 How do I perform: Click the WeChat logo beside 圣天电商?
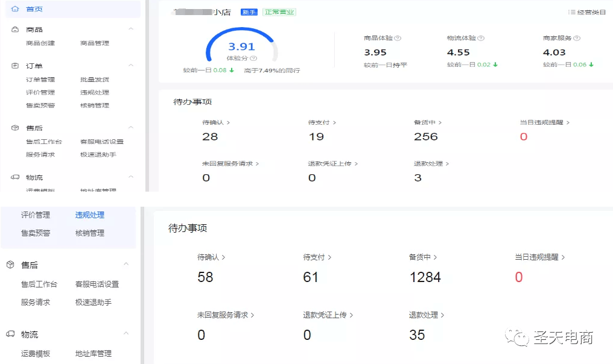pos(517,337)
